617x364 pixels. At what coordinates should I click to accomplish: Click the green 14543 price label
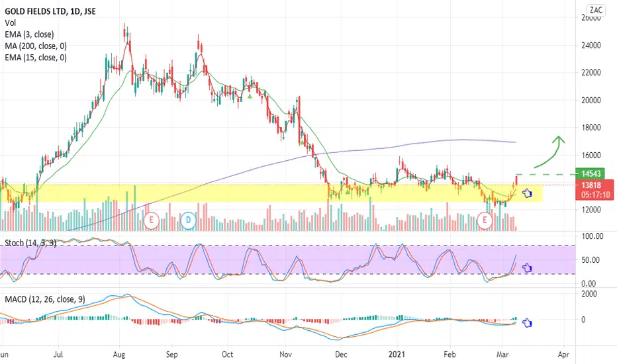[x=591, y=173]
